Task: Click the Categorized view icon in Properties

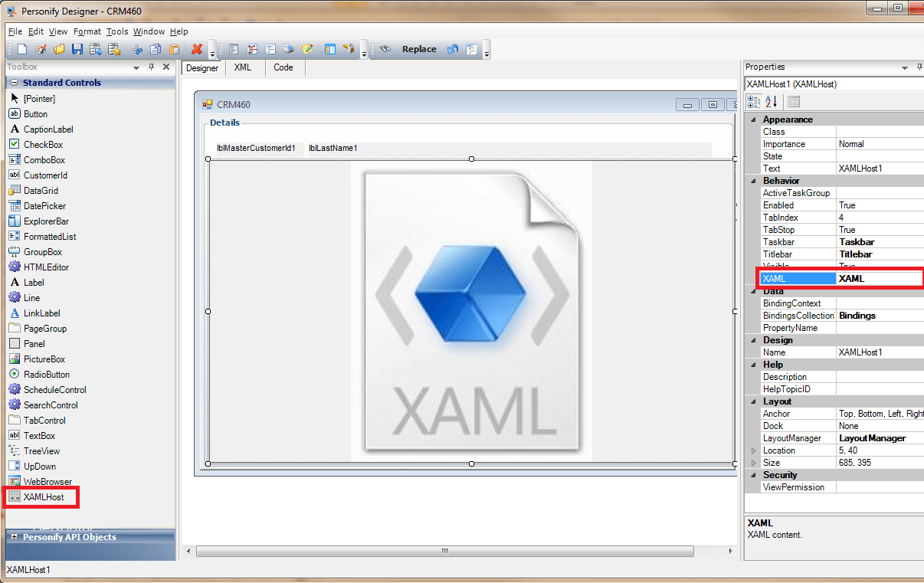Action: 754,101
